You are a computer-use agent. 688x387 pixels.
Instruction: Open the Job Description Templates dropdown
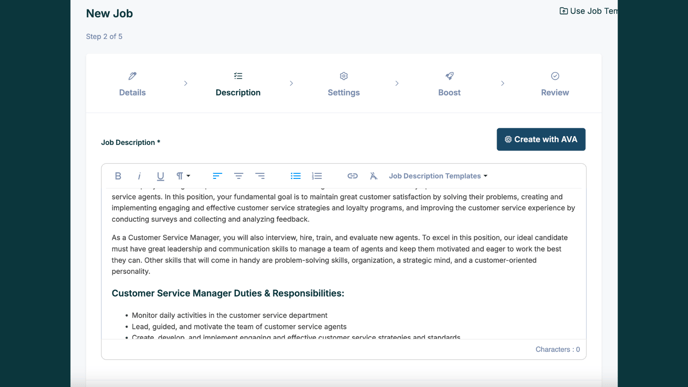[x=438, y=176]
